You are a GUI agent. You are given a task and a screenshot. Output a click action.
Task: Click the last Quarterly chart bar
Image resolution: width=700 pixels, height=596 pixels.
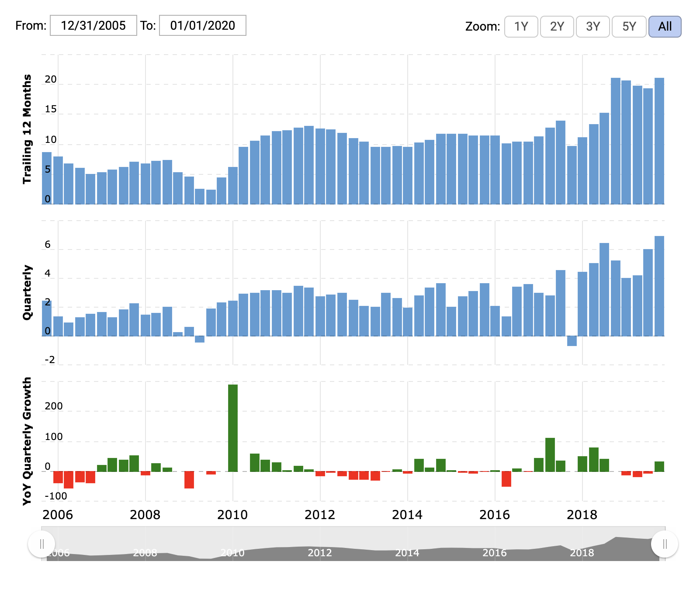pyautogui.click(x=659, y=286)
